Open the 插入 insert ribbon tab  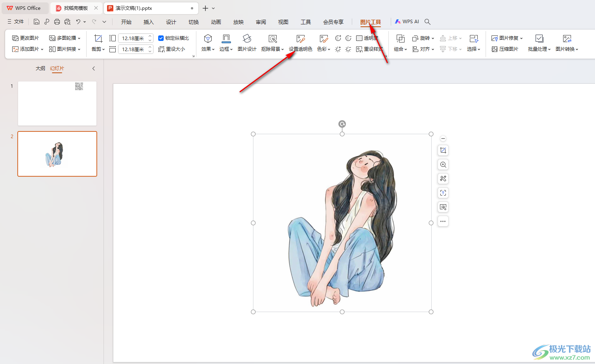coord(148,22)
